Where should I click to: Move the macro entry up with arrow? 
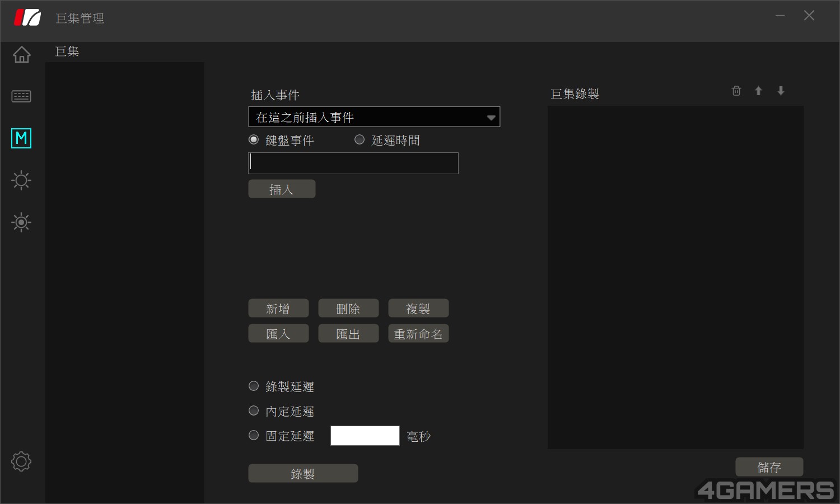pyautogui.click(x=758, y=91)
